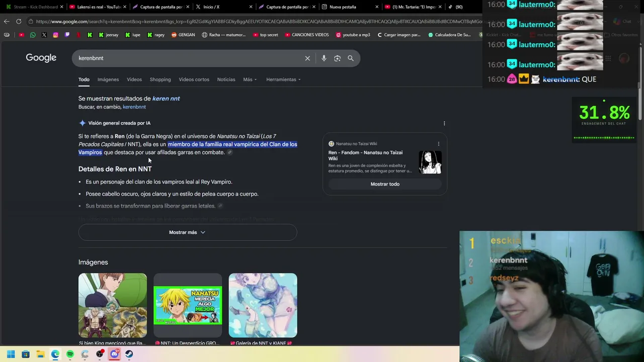This screenshot has height=362, width=644.
Task: Open the top secret bookmark
Action: click(266, 35)
